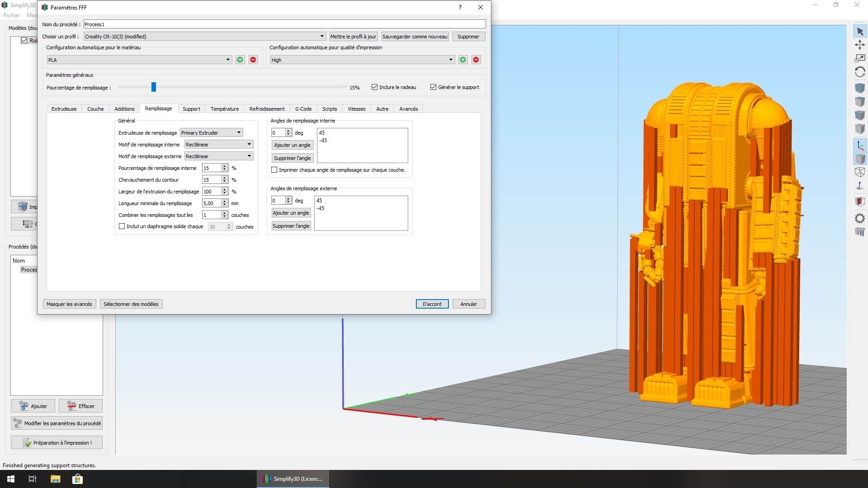Open the Choisir un profil dropdown
The width and height of the screenshot is (868, 488).
pos(204,37)
